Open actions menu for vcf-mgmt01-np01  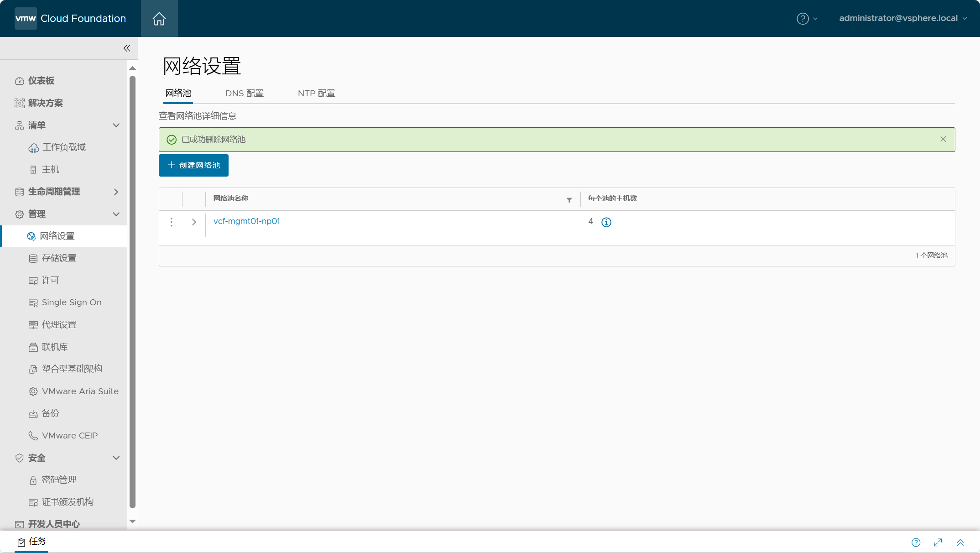[171, 222]
